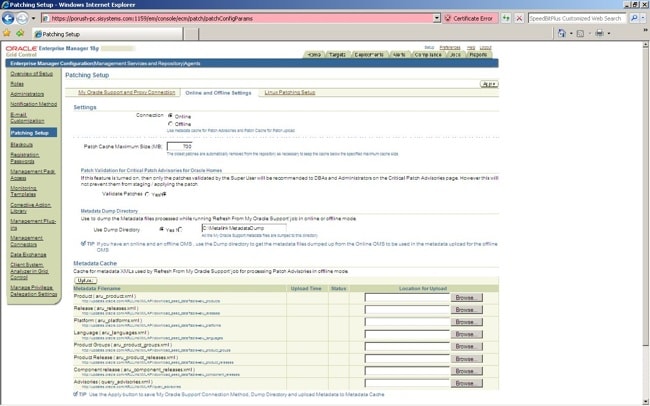Image resolution: width=650 pixels, height=406 pixels.
Task: Click the Feeds toolbar icon
Action: pos(580,33)
